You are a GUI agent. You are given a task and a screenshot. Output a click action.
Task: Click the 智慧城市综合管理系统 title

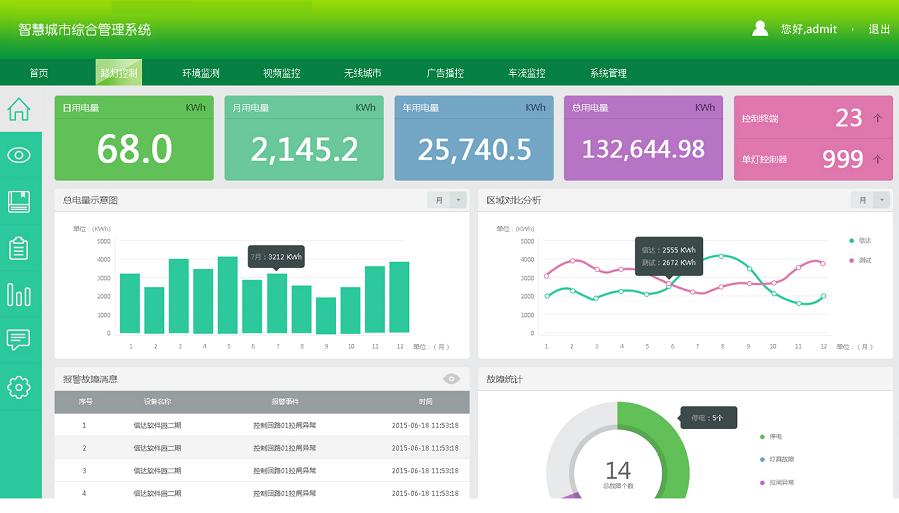tap(84, 30)
